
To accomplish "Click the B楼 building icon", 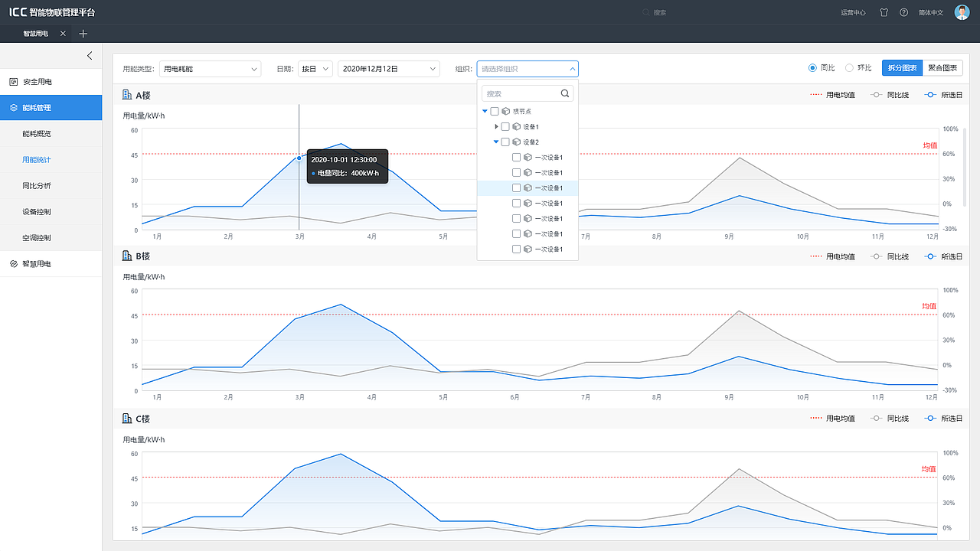I will (127, 256).
